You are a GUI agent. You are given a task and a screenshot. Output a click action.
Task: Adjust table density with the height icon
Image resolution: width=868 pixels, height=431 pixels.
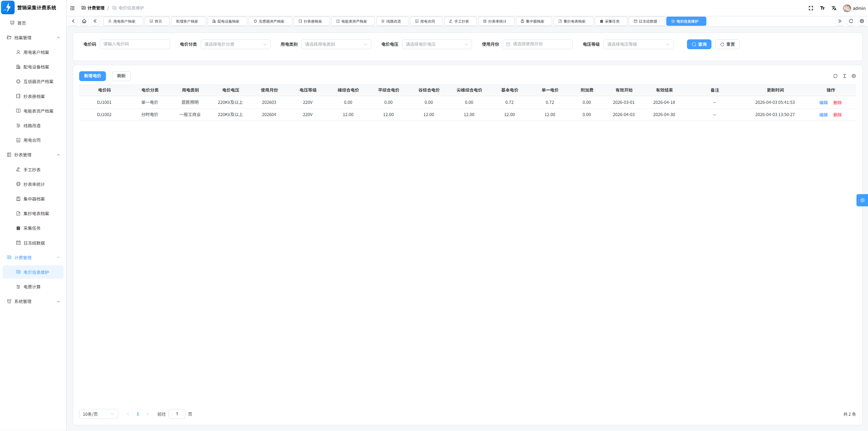[845, 76]
